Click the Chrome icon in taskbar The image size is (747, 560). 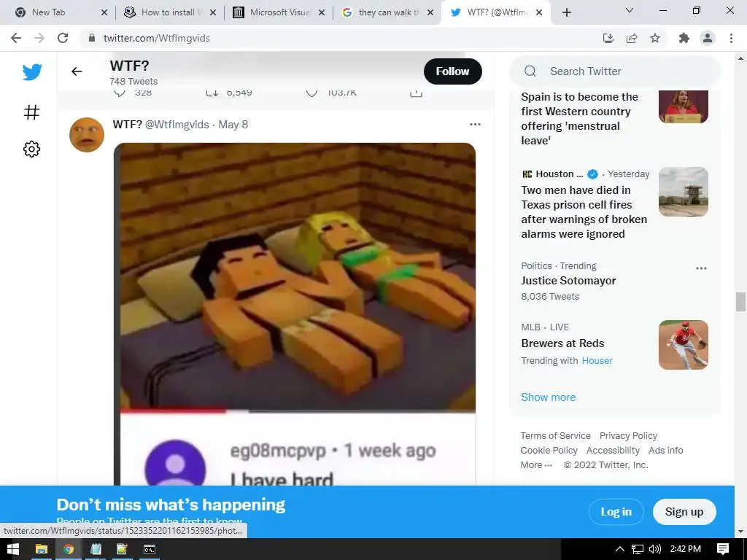69,549
